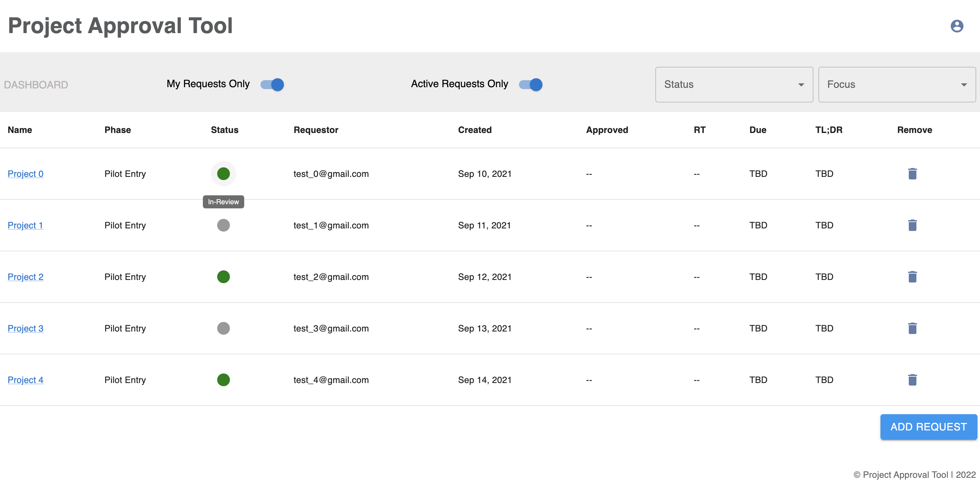
Task: Click the Status dropdown arrow
Action: coord(801,84)
